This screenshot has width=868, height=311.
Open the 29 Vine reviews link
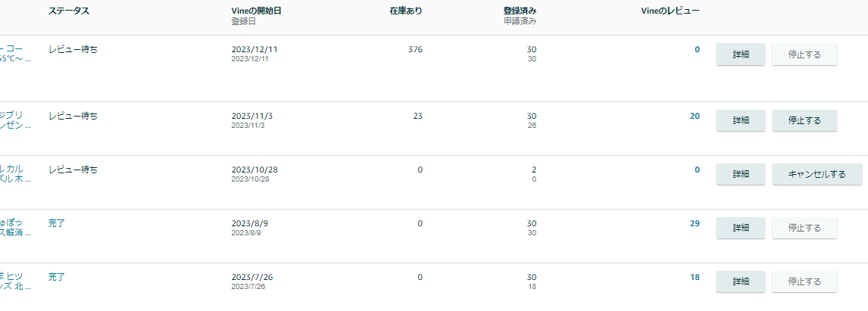695,223
